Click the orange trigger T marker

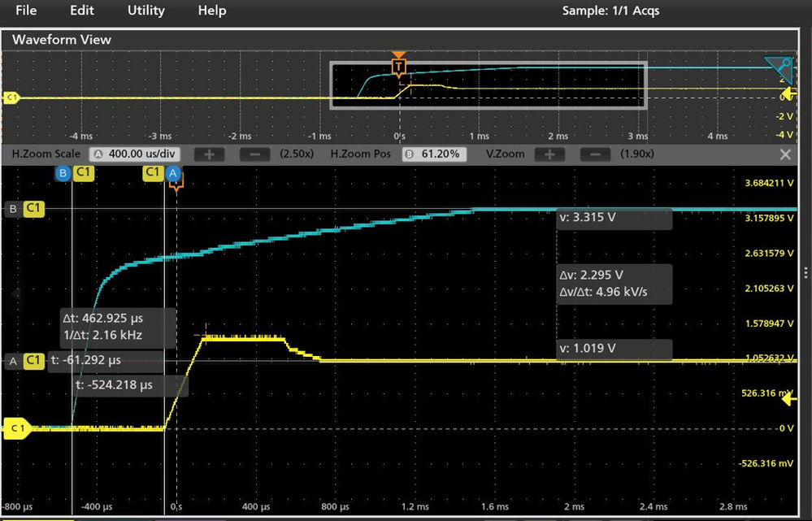[398, 67]
